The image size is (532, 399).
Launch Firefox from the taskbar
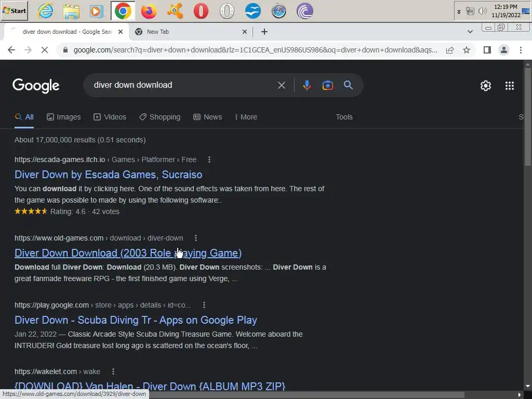click(x=149, y=11)
